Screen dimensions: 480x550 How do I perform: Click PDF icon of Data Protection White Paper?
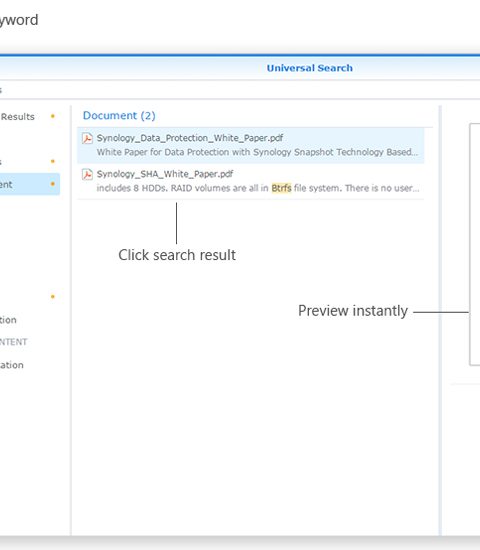point(87,138)
